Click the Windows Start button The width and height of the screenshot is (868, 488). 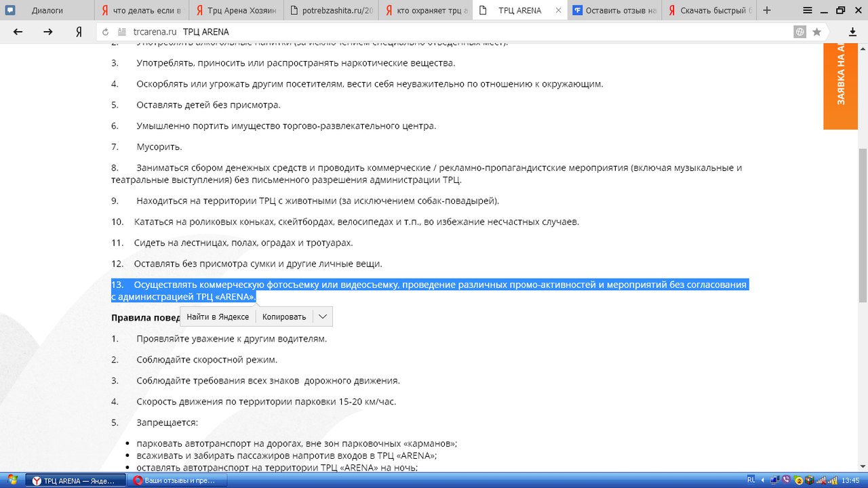[11, 480]
